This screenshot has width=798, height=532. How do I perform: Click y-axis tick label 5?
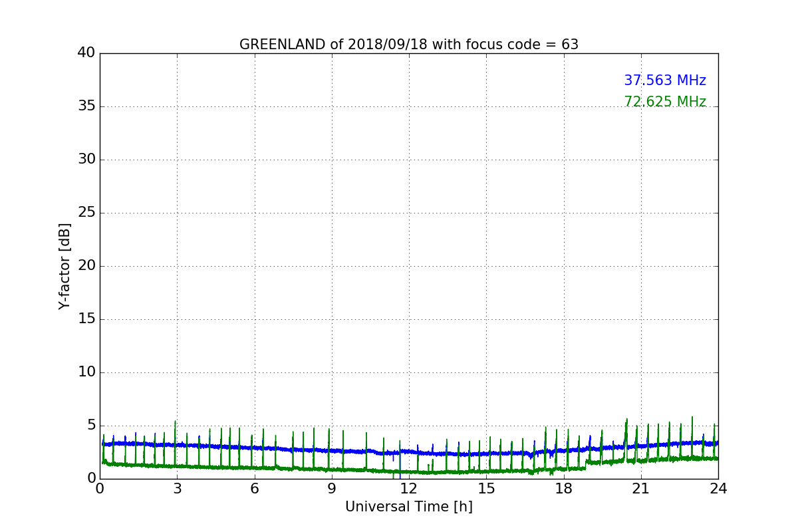(x=91, y=426)
